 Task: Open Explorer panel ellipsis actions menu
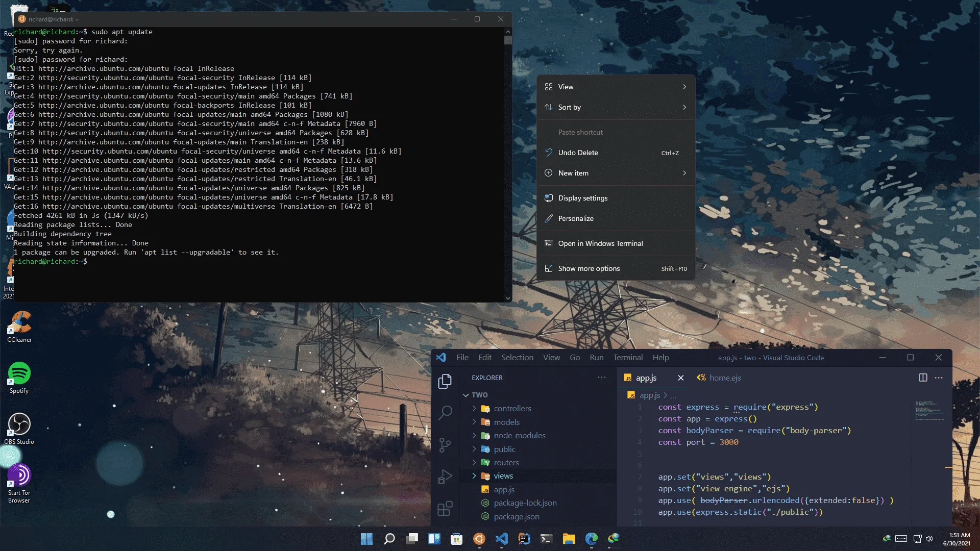point(602,378)
